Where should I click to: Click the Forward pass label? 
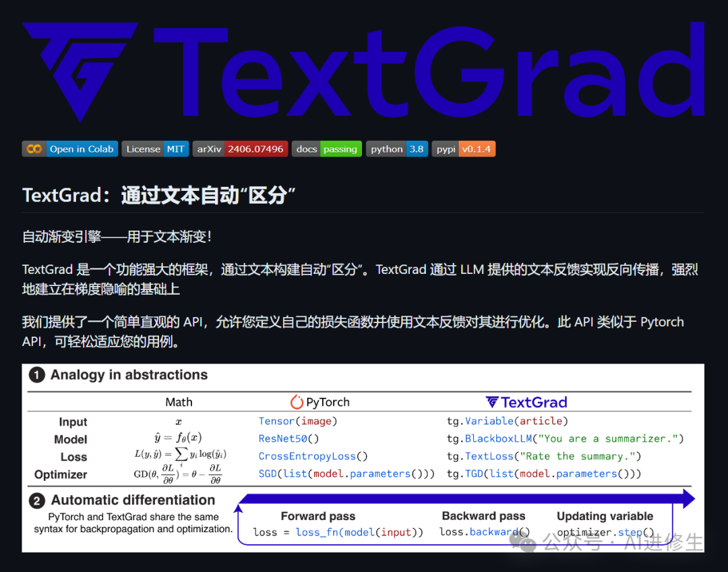coord(318,516)
